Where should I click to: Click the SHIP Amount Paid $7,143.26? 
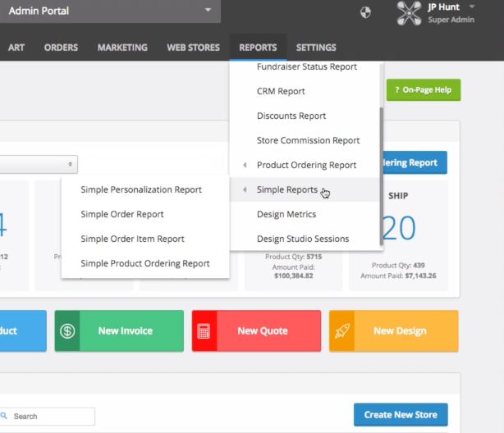[398, 276]
